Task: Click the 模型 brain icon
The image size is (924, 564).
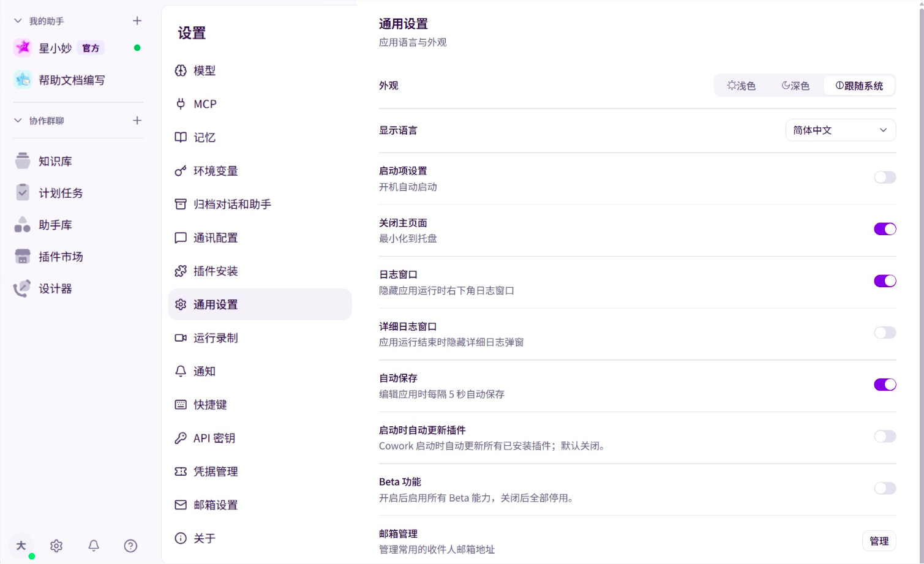Action: click(x=181, y=70)
